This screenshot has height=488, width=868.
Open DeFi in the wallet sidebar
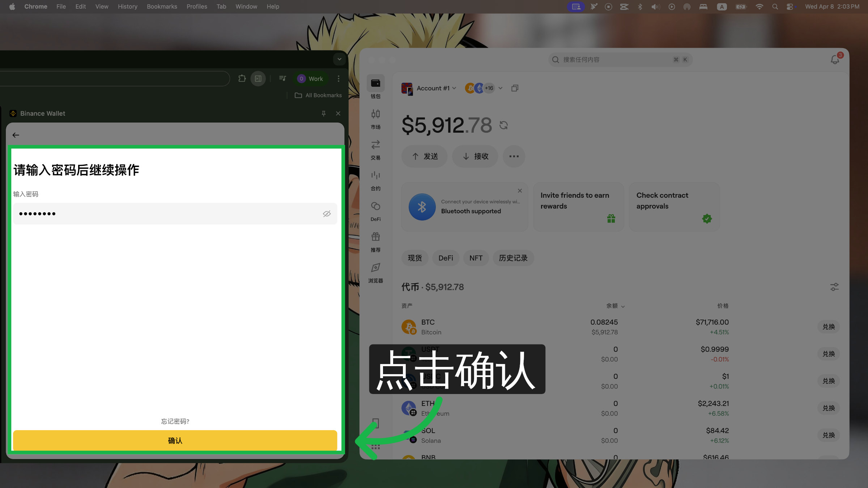pos(375,211)
